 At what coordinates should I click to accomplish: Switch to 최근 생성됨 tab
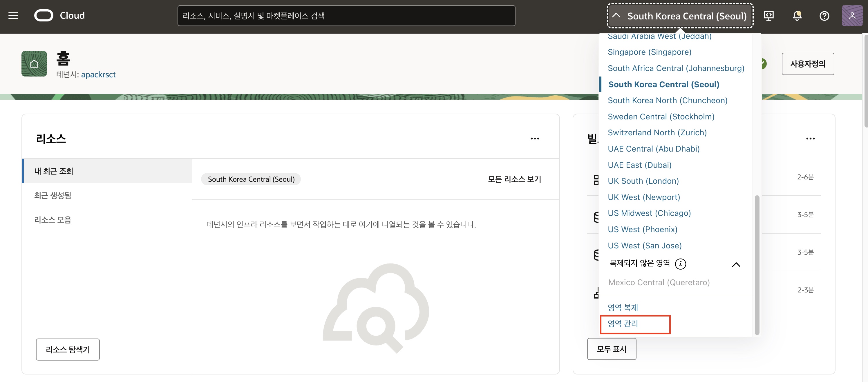click(53, 195)
